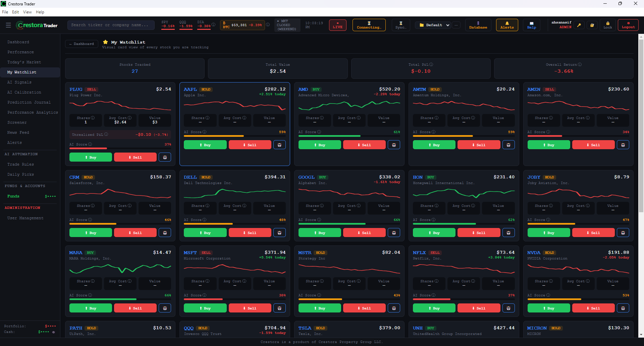The width and height of the screenshot is (644, 346).
Task: Buy CRM with its Buy button
Action: coord(91,233)
